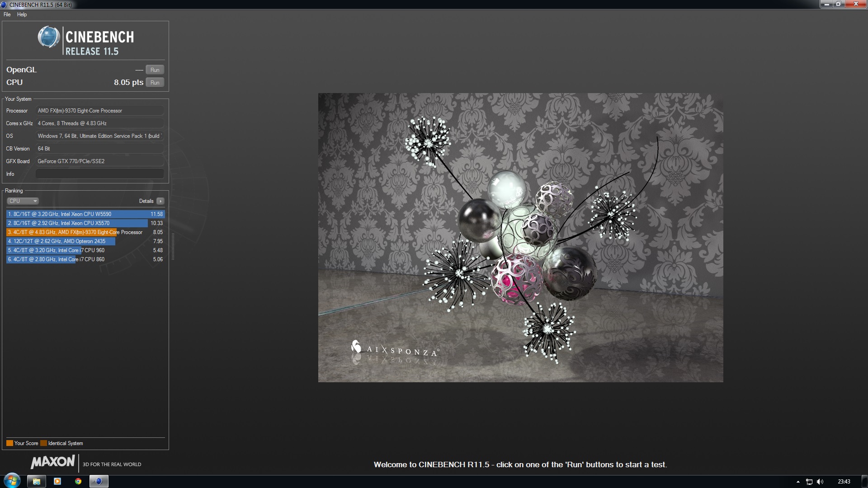
Task: Click the Cores x GHz value field
Action: tap(100, 123)
